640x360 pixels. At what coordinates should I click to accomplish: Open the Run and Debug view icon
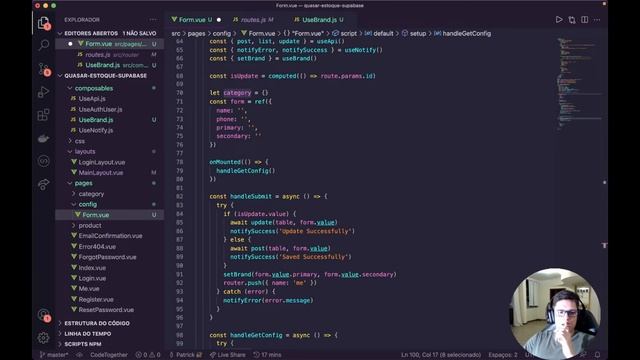43,92
